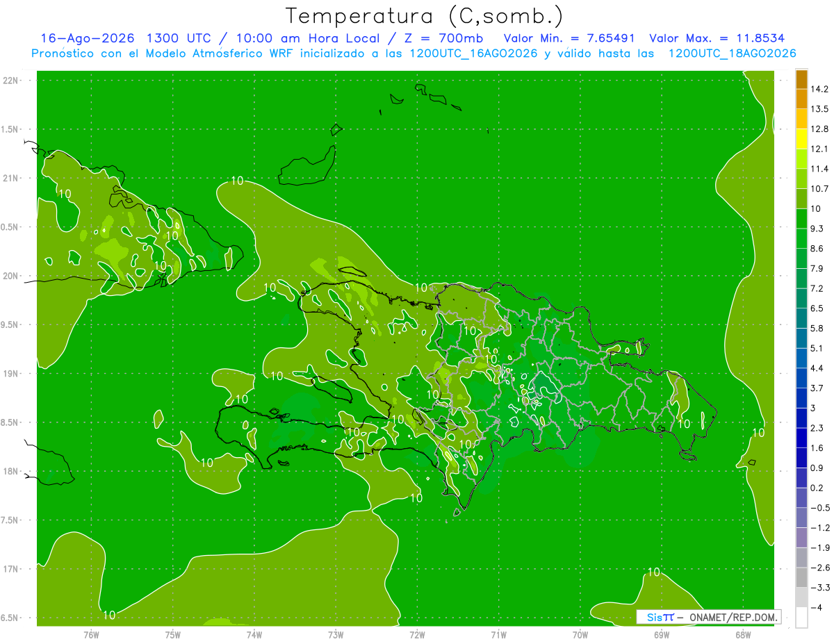Click the "20N" latitude axis label

(10, 276)
